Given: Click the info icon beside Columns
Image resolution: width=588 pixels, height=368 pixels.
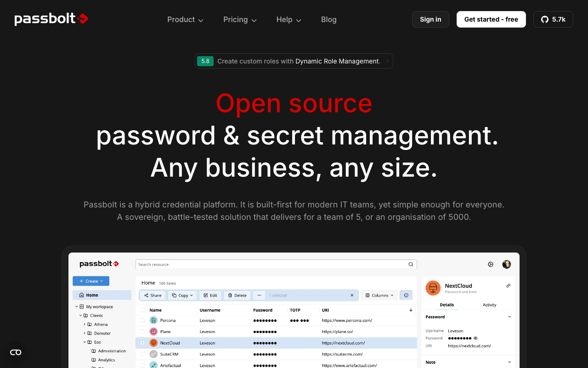Looking at the screenshot, I should coord(406,295).
